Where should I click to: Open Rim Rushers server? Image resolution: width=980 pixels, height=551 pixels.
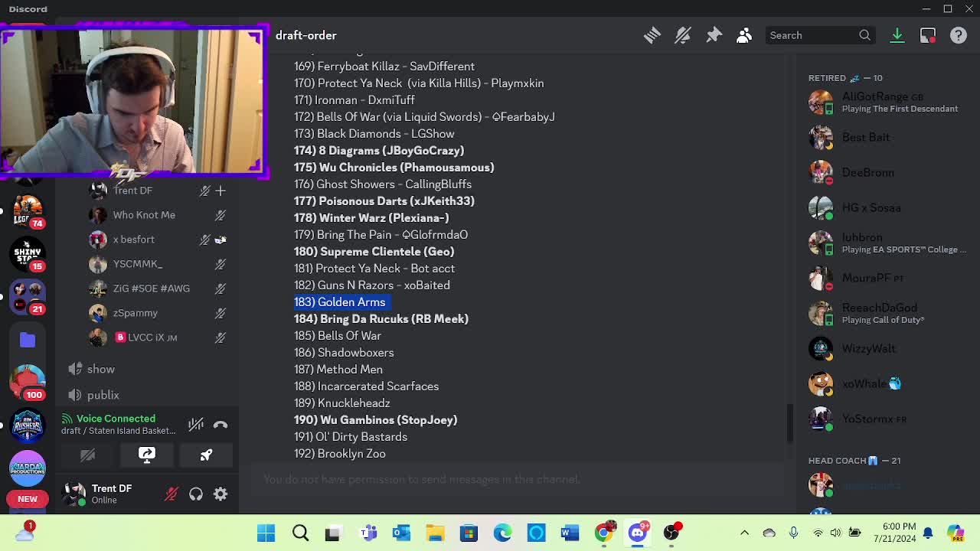click(x=28, y=424)
